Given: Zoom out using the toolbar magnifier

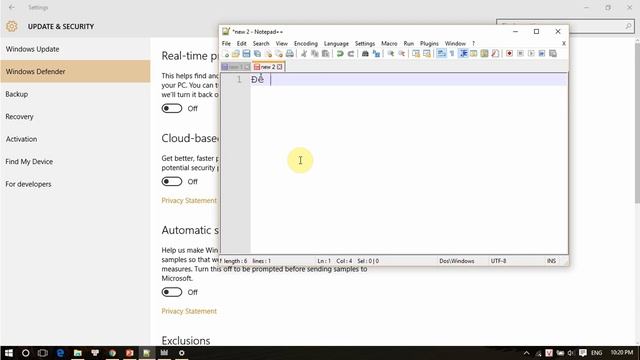Looking at the screenshot, I should (x=402, y=53).
